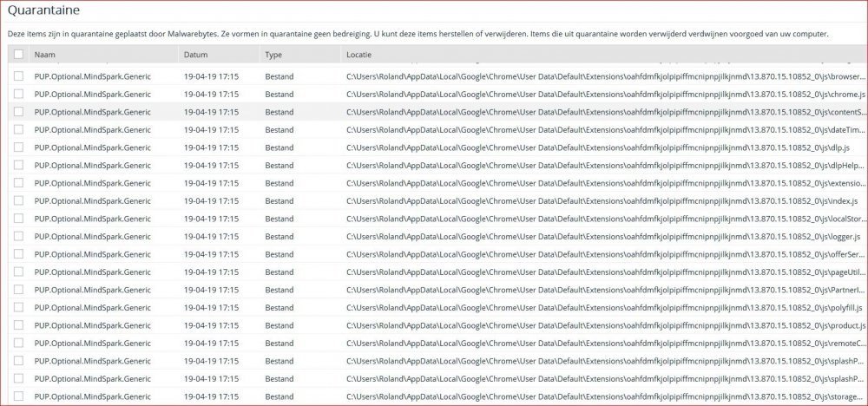Click the Quarantaine page heading

(x=43, y=10)
